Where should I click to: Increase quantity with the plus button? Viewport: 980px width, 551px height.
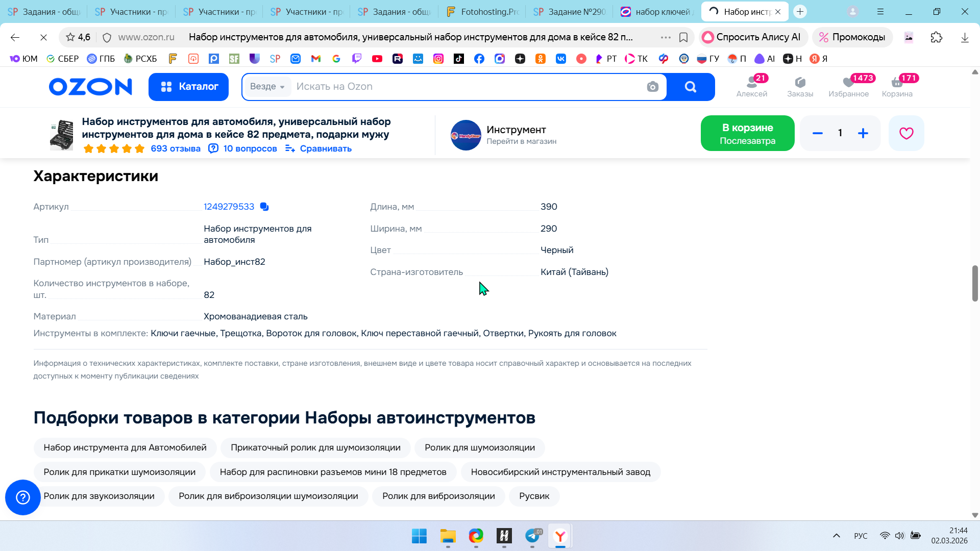[x=863, y=133]
